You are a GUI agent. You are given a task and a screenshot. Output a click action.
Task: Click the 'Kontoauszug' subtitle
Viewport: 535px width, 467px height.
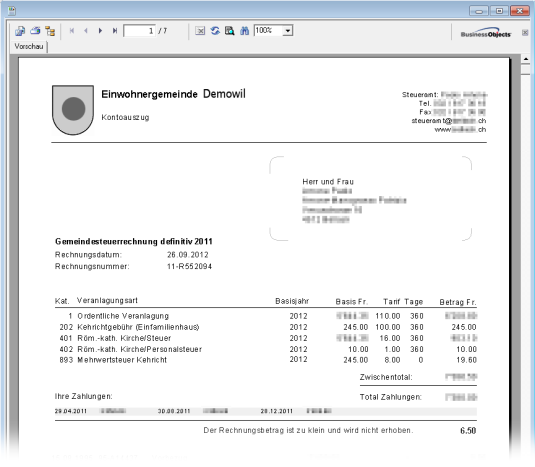tap(125, 117)
